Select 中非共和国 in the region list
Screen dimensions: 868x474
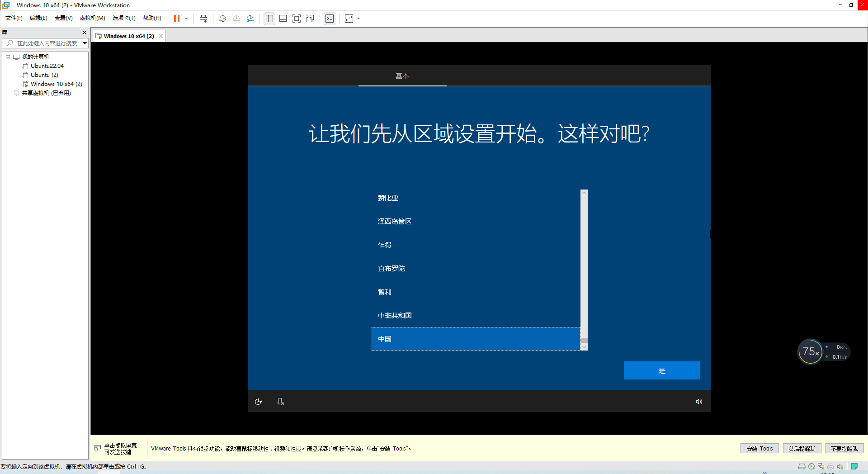[475, 315]
